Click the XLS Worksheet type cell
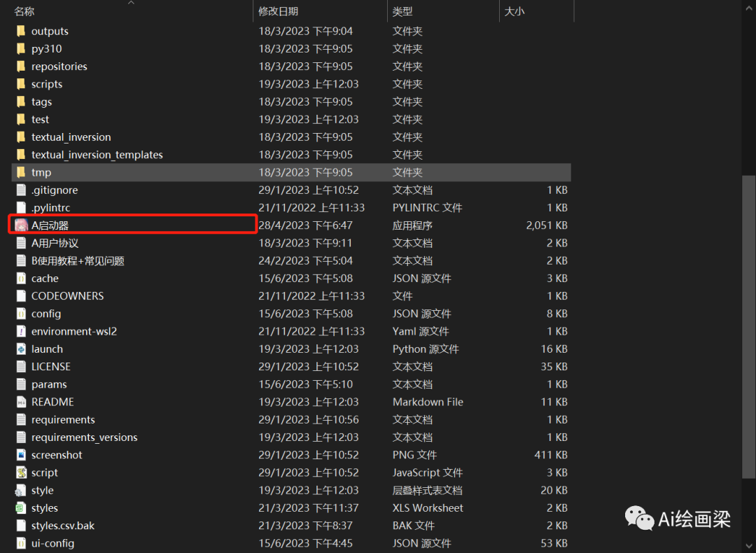 tap(428, 508)
